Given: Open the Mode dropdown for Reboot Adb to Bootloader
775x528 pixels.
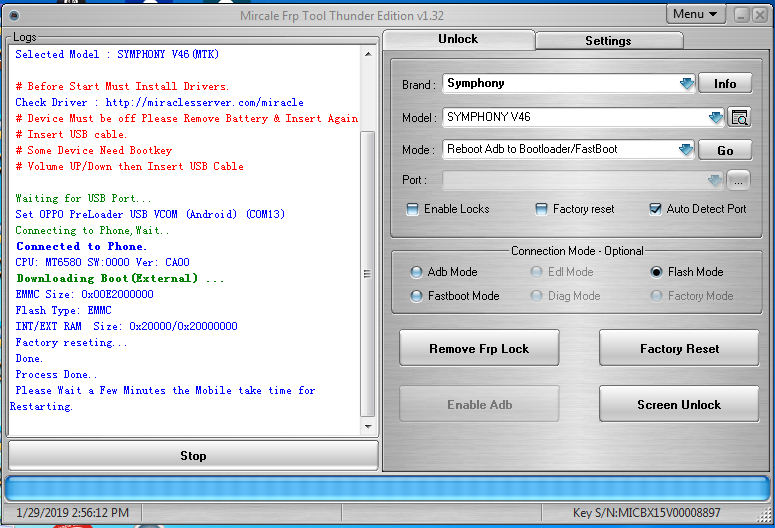Looking at the screenshot, I should pos(686,149).
